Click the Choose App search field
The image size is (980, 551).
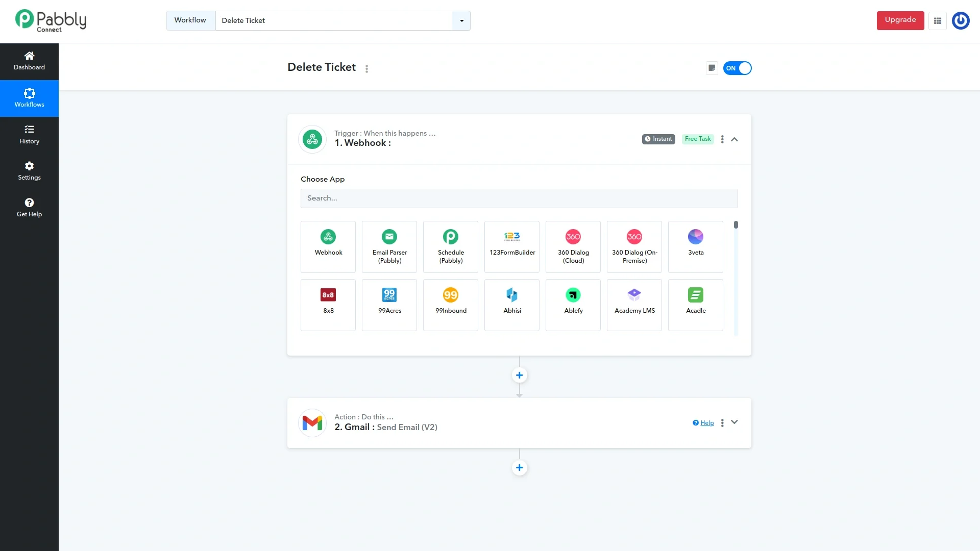[519, 198]
